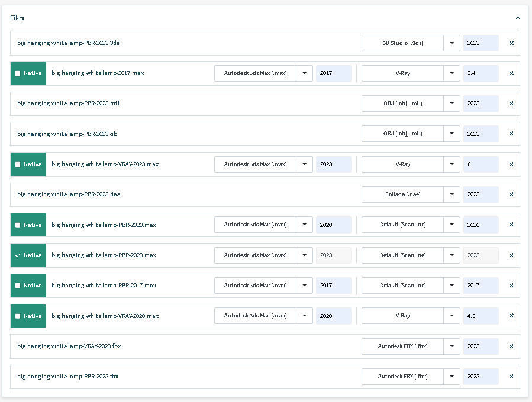
Task: Remove the PBR-2023.mtl file
Action: pos(511,103)
